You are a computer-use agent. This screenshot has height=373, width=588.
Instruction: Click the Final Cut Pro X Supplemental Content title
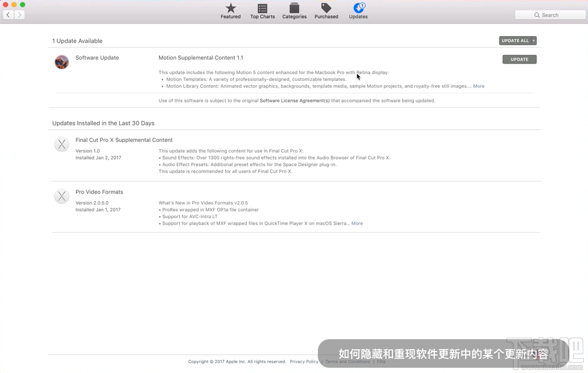coord(124,140)
